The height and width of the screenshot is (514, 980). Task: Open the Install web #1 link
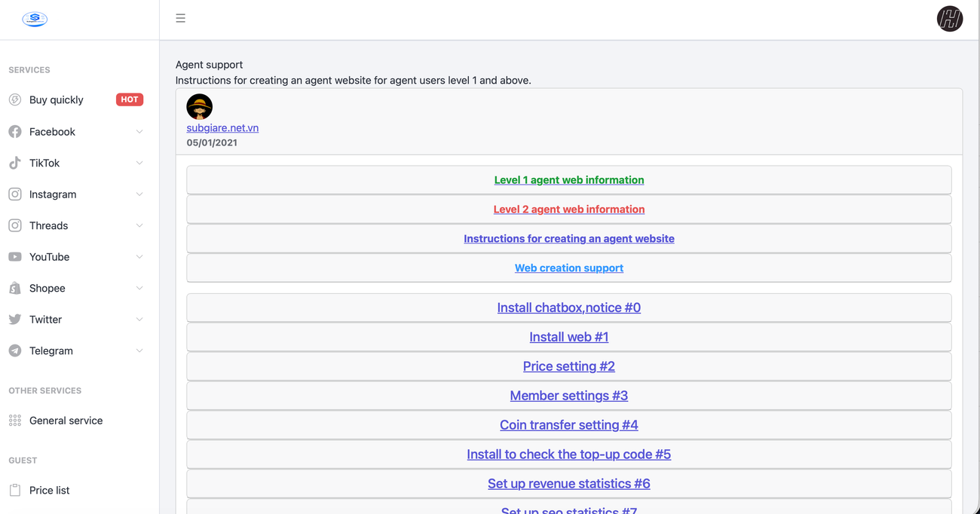pyautogui.click(x=569, y=337)
